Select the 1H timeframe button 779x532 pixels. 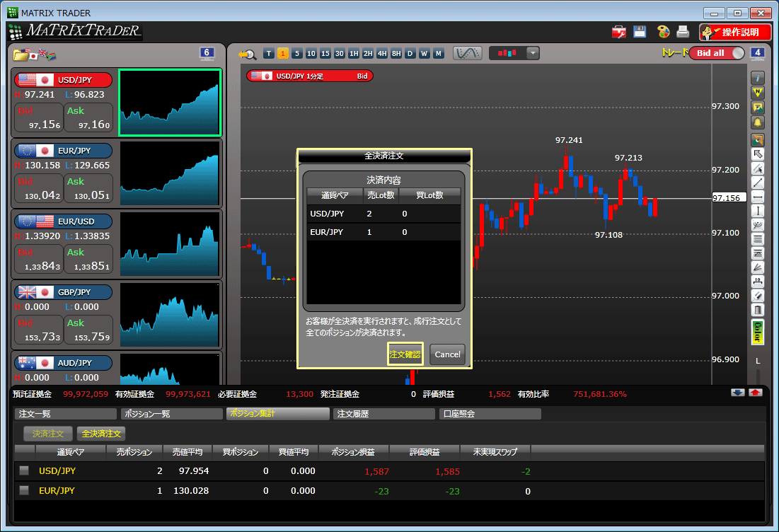coord(354,53)
